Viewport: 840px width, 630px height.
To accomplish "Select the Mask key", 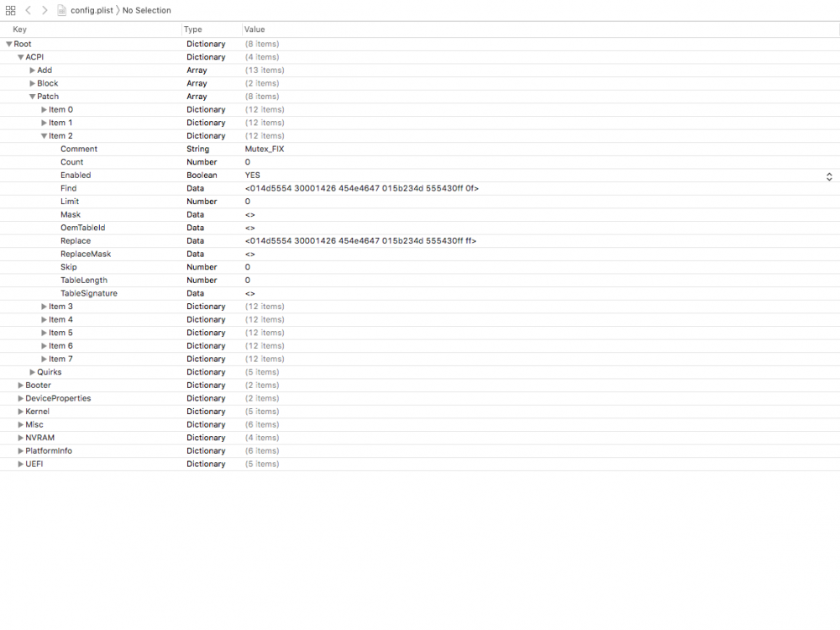I will (71, 214).
